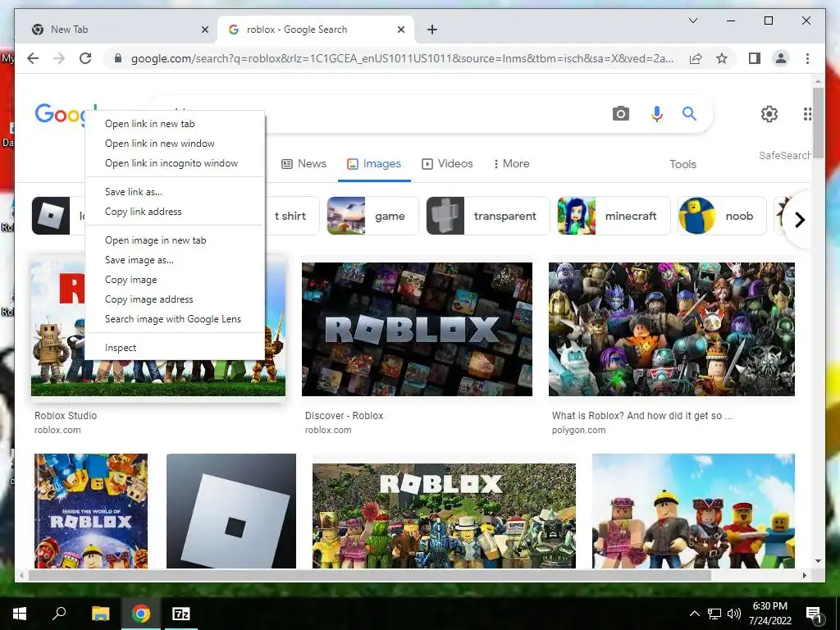Show hidden system tray icons

tap(694, 614)
